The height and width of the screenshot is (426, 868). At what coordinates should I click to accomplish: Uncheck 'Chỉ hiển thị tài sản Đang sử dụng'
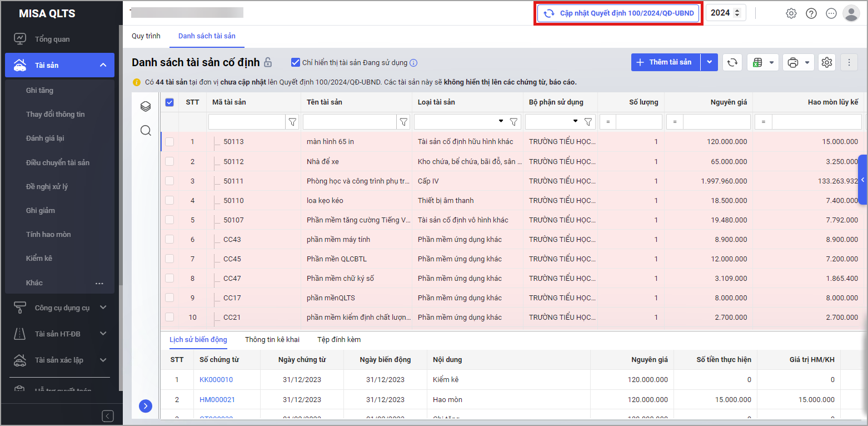click(296, 62)
